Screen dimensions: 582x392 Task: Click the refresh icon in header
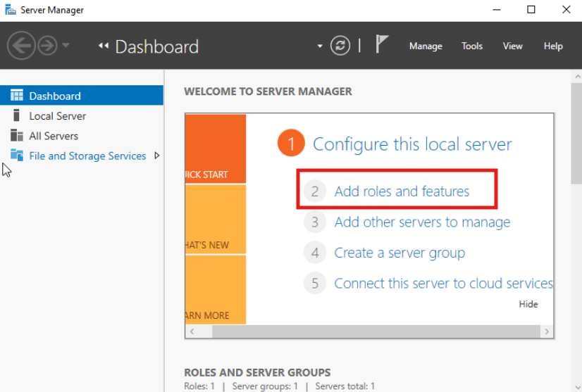340,46
